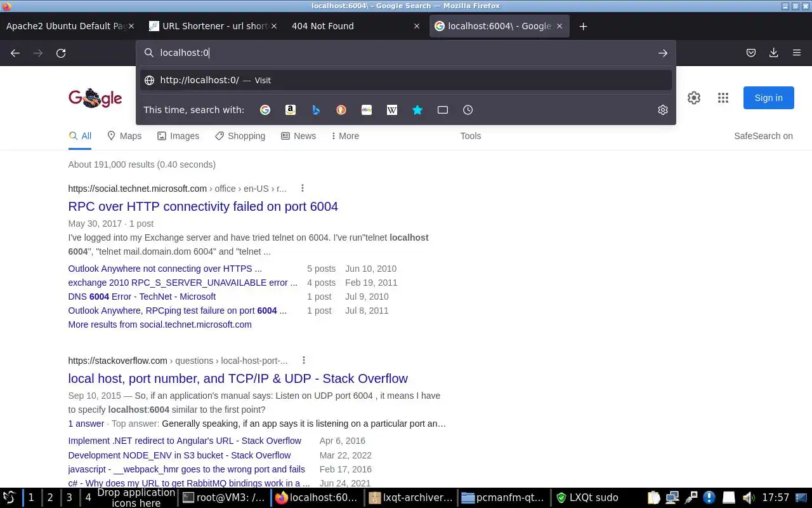The image size is (812, 508).
Task: Click the 17:57 clock in the tray
Action: [775, 498]
